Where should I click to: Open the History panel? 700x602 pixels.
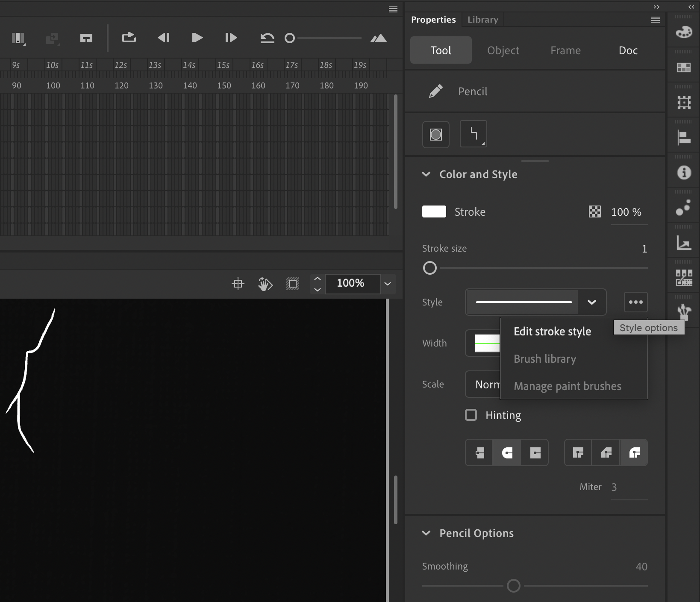[x=683, y=208]
